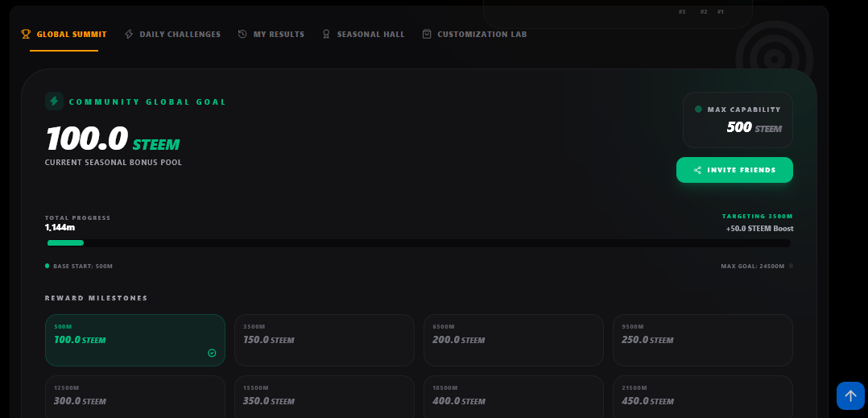Image resolution: width=868 pixels, height=418 pixels.
Task: Click the lightning icon beside Daily Challenges
Action: pos(129,35)
